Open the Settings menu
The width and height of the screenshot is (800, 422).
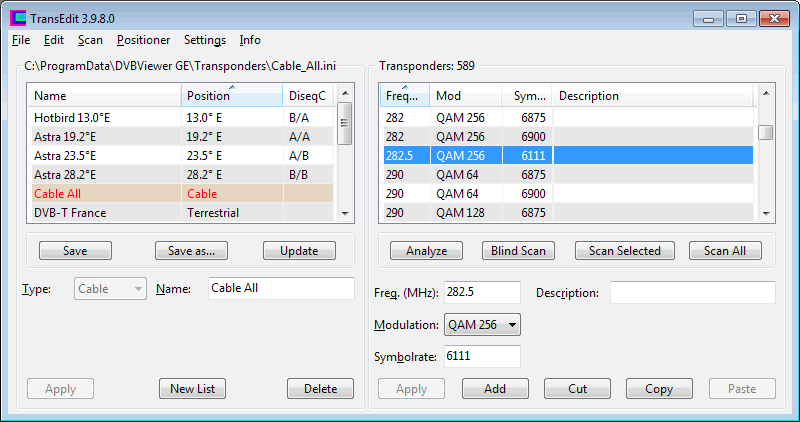pos(204,40)
